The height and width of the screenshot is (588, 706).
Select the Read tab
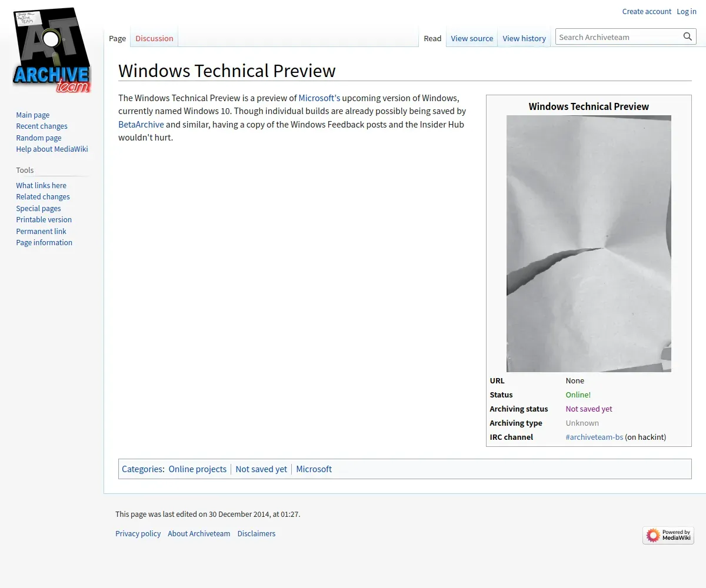[432, 38]
